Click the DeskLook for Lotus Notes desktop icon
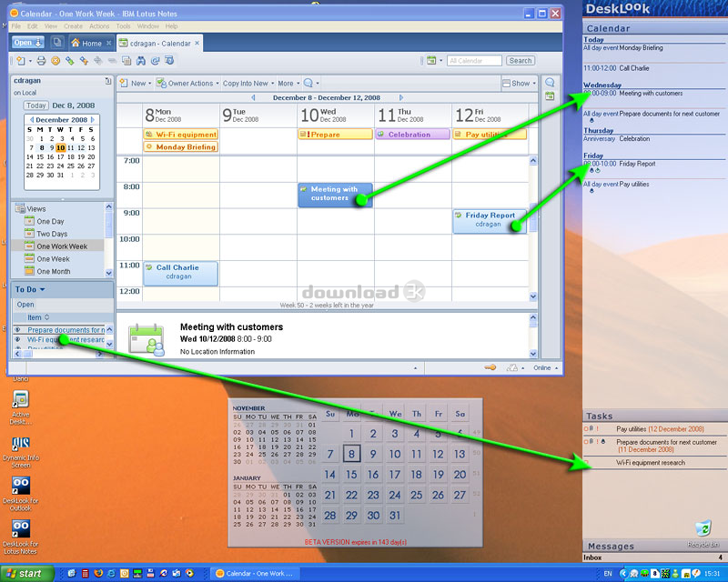The height and width of the screenshot is (582, 728). coord(20,528)
